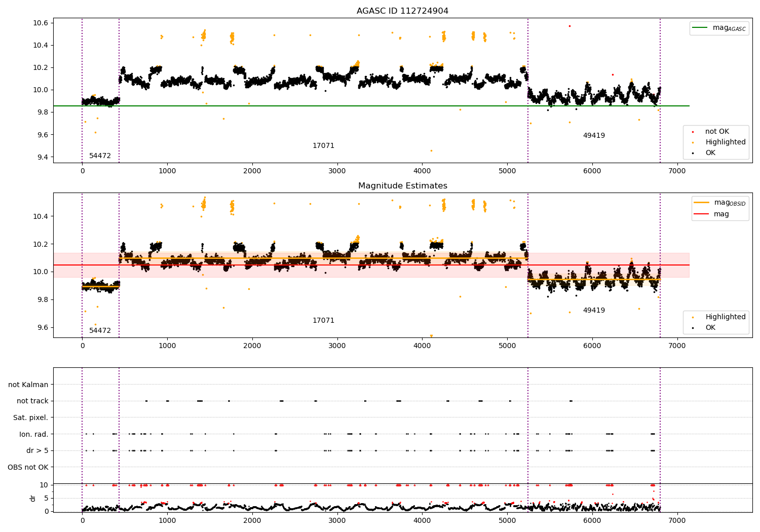
Task: Click 'Highlighted' legend entry in the AGASC ID plot
Action: [x=718, y=142]
